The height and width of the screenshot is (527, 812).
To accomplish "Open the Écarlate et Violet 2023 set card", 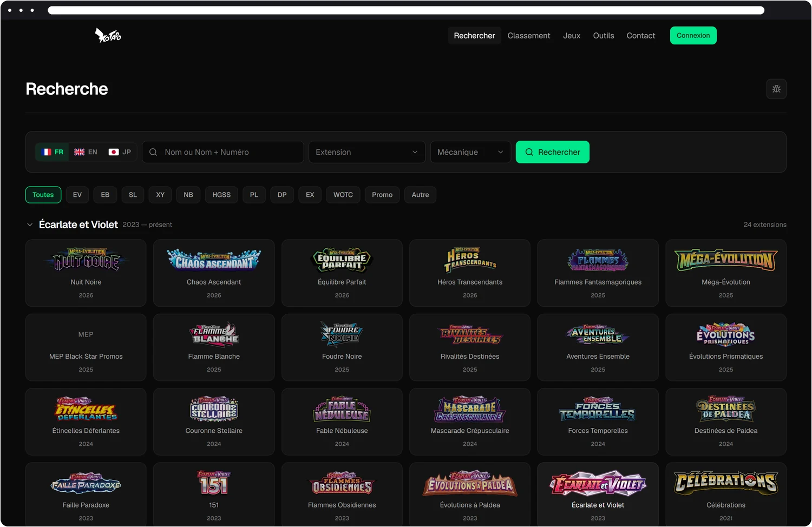I will (598, 493).
